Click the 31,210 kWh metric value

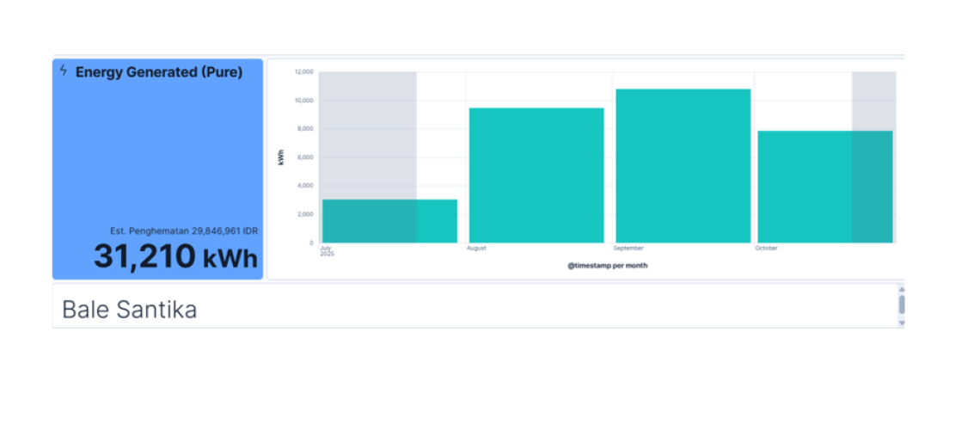click(175, 255)
